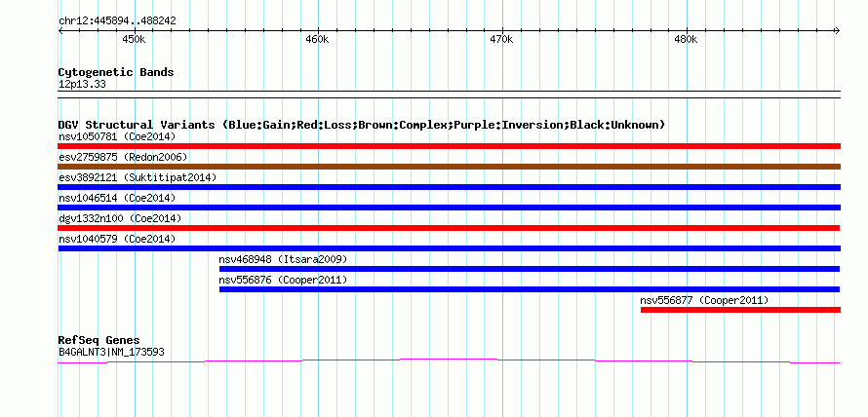Click the 12p13.33 cytogenetic band bar

449,95
